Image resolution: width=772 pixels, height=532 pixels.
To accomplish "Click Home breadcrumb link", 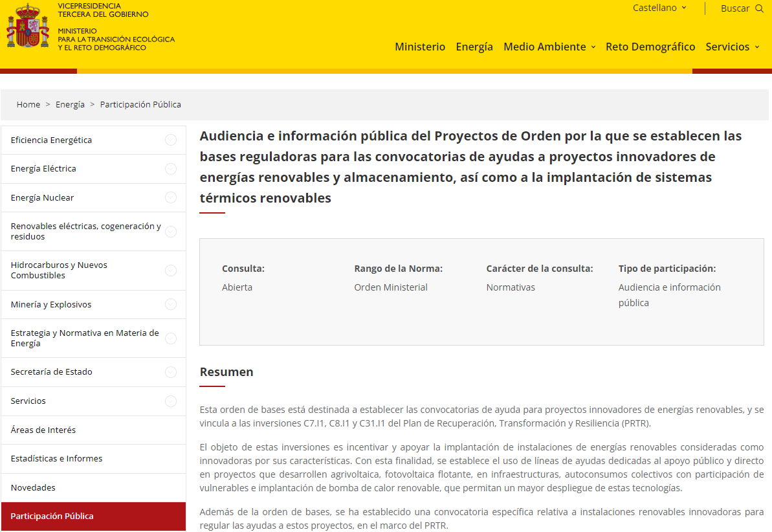I will coord(28,104).
